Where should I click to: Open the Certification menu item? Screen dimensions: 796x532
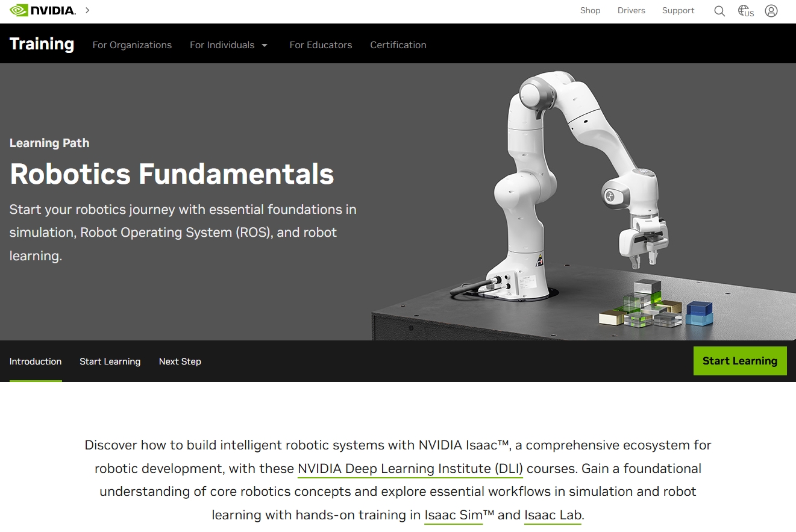tap(398, 45)
